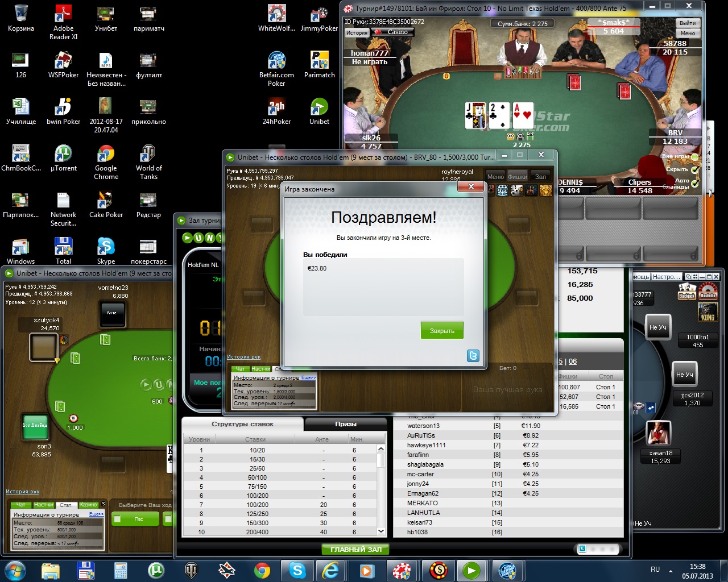Open История рук link at the BRV_80 table
This screenshot has height=582, width=728.
[244, 357]
